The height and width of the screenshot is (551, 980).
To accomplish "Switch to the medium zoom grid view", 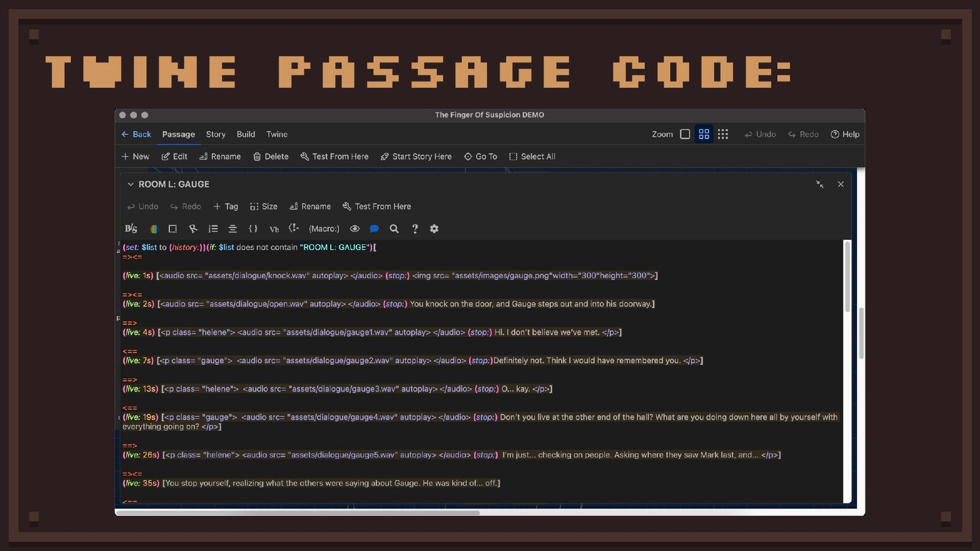I will click(x=704, y=133).
